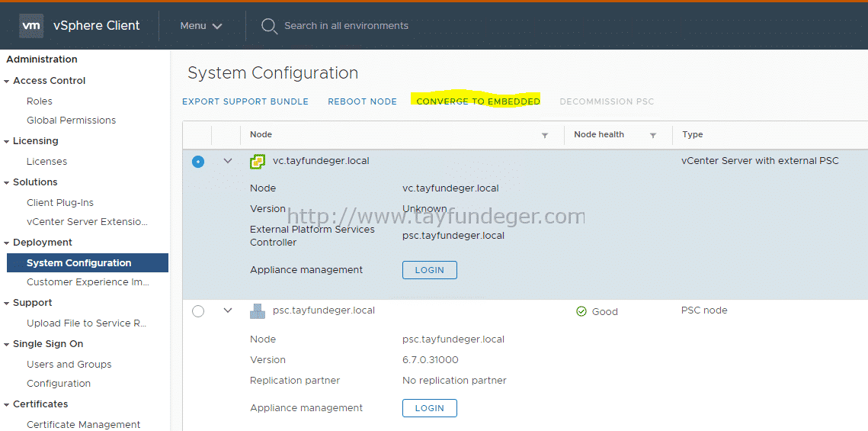This screenshot has width=868, height=431.
Task: Collapse the Certificates section
Action: (7, 405)
